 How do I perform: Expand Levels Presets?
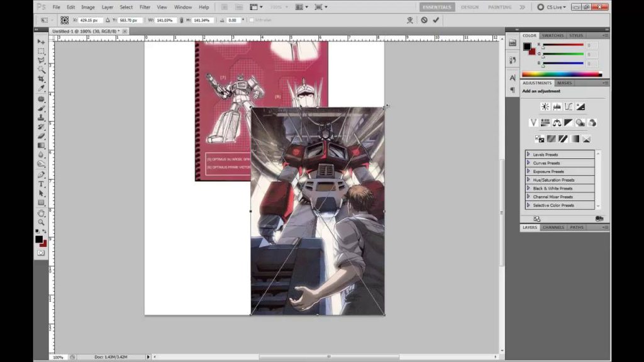point(528,155)
